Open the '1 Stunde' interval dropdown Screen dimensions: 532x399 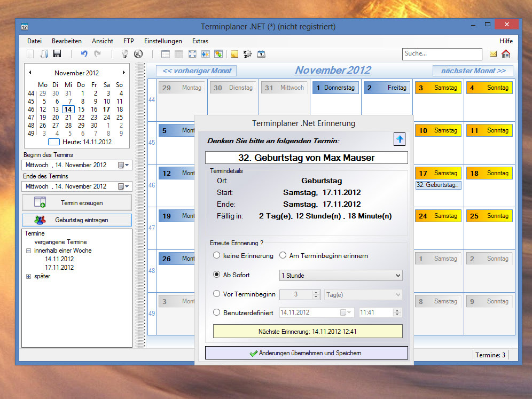coord(341,275)
